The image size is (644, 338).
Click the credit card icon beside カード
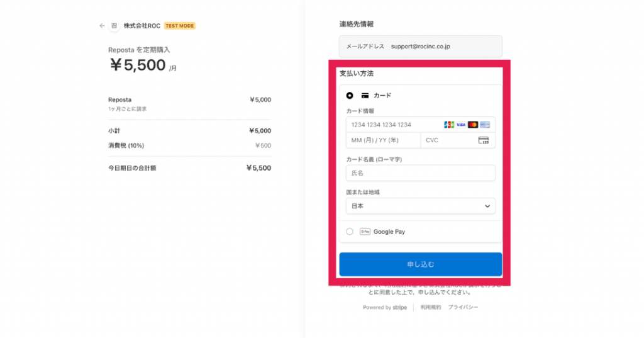pos(365,96)
